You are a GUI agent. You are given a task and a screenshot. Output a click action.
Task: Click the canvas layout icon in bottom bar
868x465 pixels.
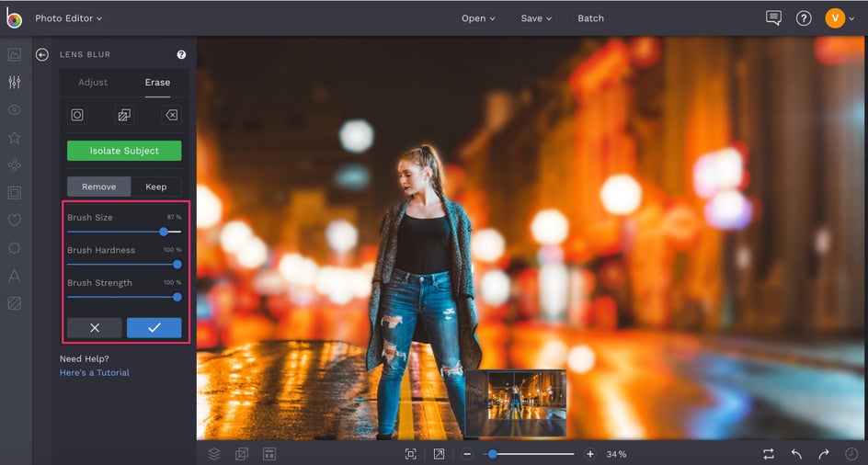269,454
